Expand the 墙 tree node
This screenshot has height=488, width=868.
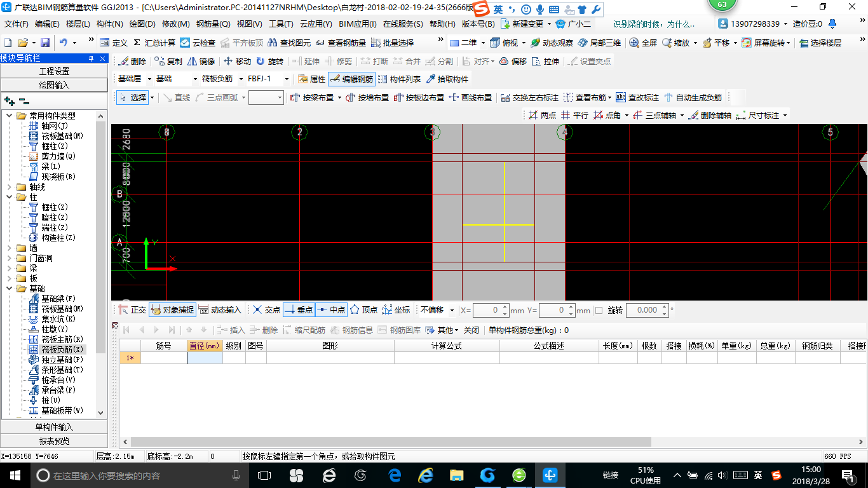click(x=10, y=248)
